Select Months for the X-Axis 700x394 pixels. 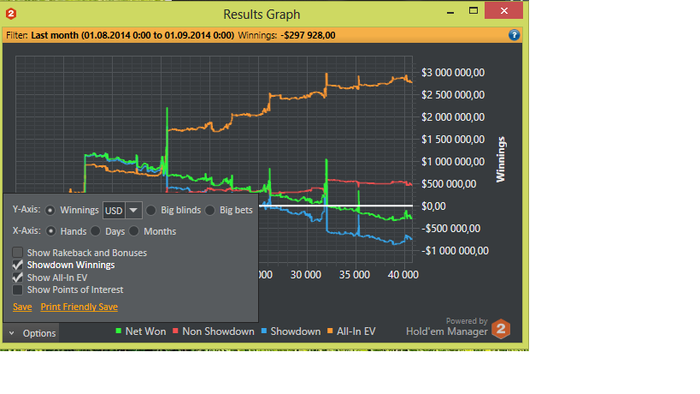click(x=134, y=231)
